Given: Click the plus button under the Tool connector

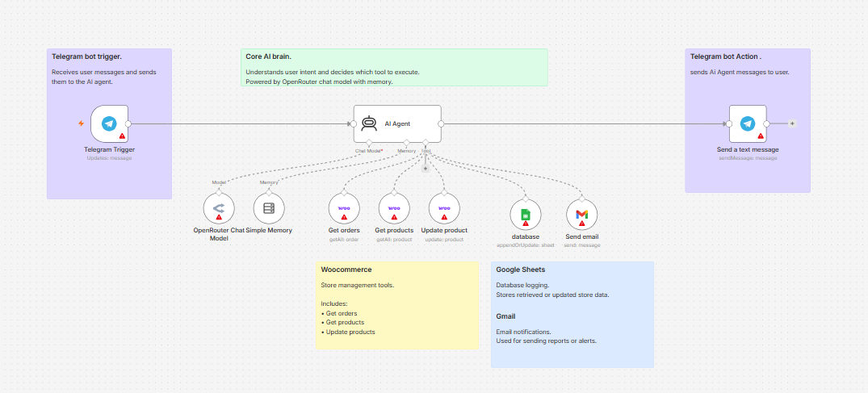Looking at the screenshot, I should [426, 169].
